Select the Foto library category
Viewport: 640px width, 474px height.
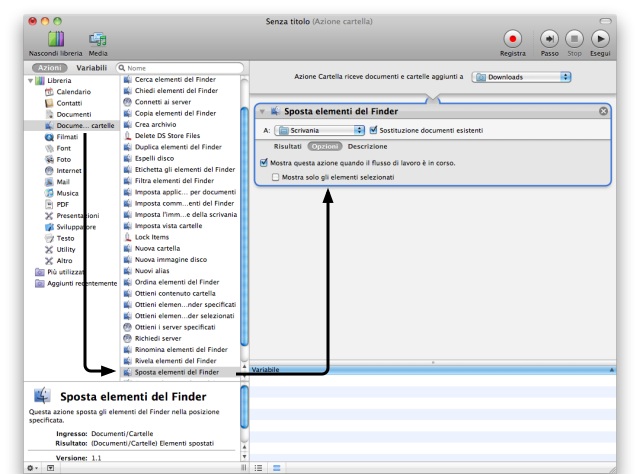click(x=63, y=159)
